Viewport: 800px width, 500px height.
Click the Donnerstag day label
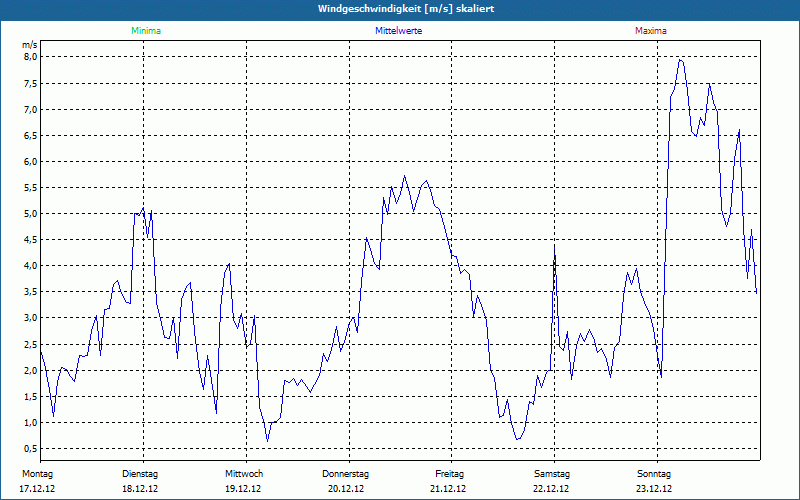point(345,474)
